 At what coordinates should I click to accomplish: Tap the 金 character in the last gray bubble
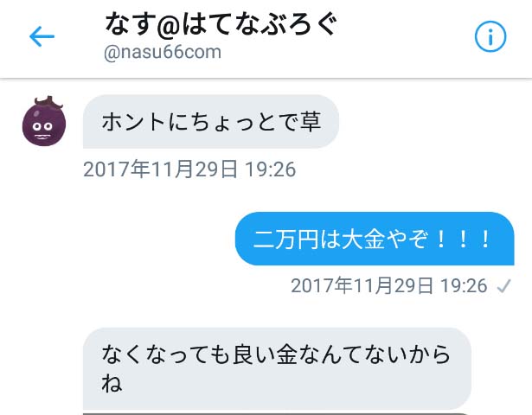point(287,354)
